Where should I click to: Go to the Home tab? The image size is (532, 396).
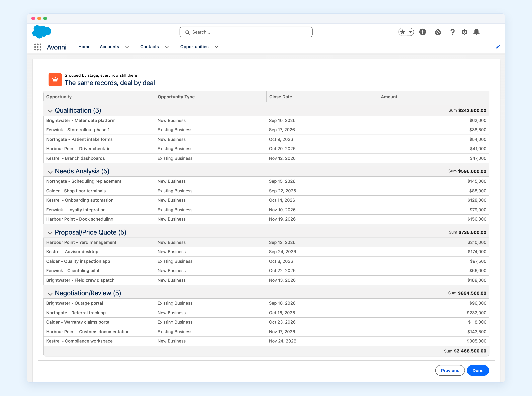pyautogui.click(x=84, y=47)
